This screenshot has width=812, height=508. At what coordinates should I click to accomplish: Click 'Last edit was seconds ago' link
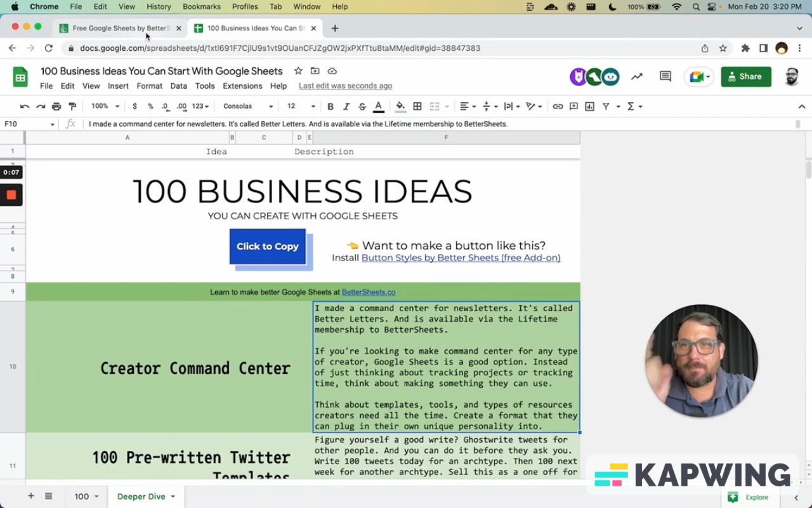pos(345,86)
